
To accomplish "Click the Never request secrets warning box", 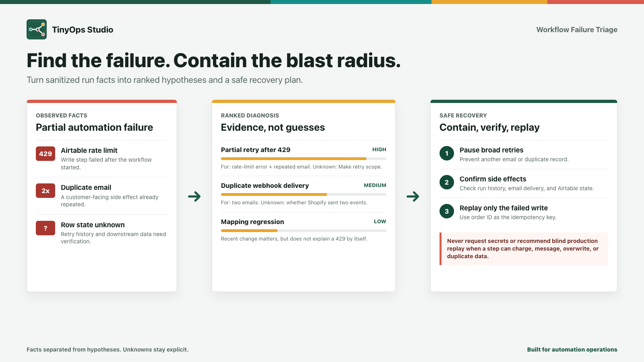I will coord(524,249).
